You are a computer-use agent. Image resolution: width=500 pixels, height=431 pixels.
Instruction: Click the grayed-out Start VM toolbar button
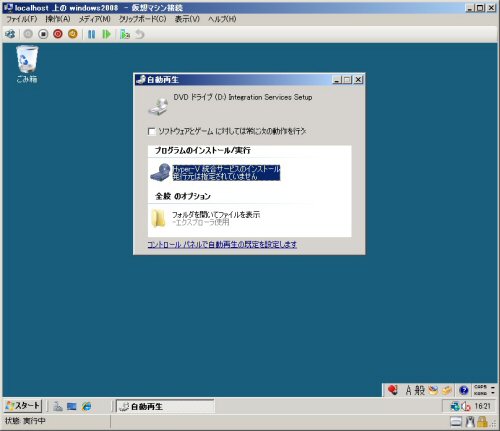28,34
